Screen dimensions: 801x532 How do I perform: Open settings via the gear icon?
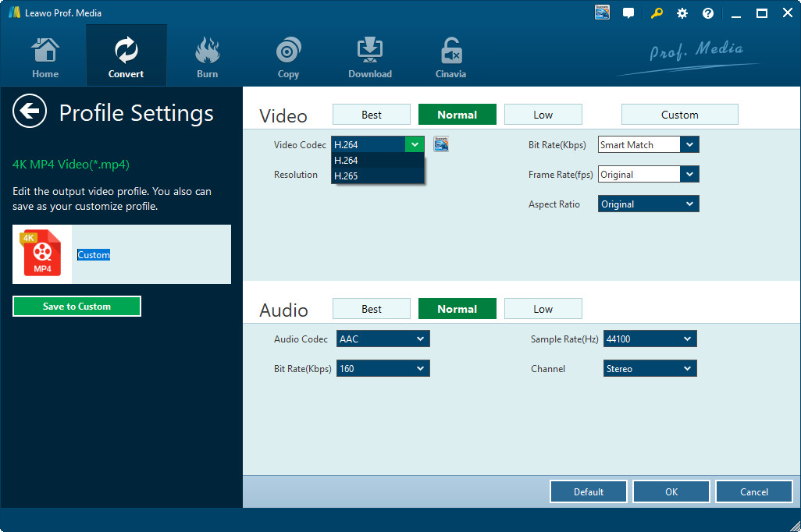pos(682,13)
